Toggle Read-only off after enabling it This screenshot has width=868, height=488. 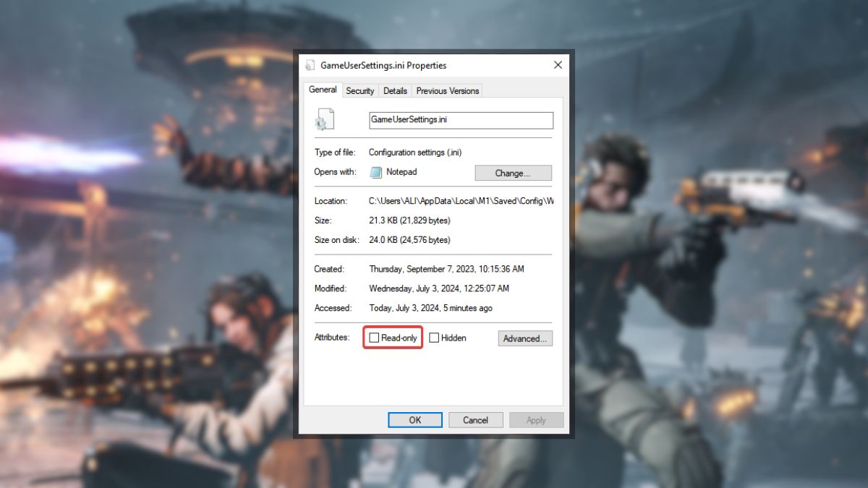click(374, 337)
